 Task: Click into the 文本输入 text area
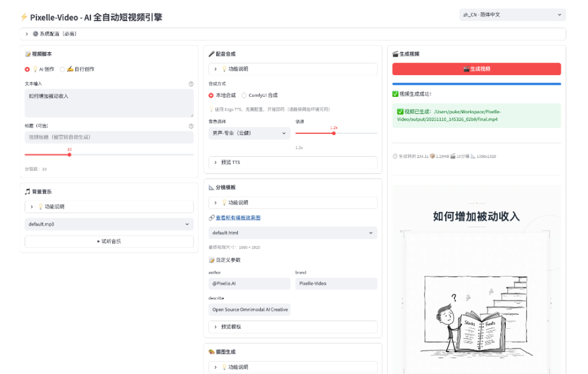coord(109,103)
